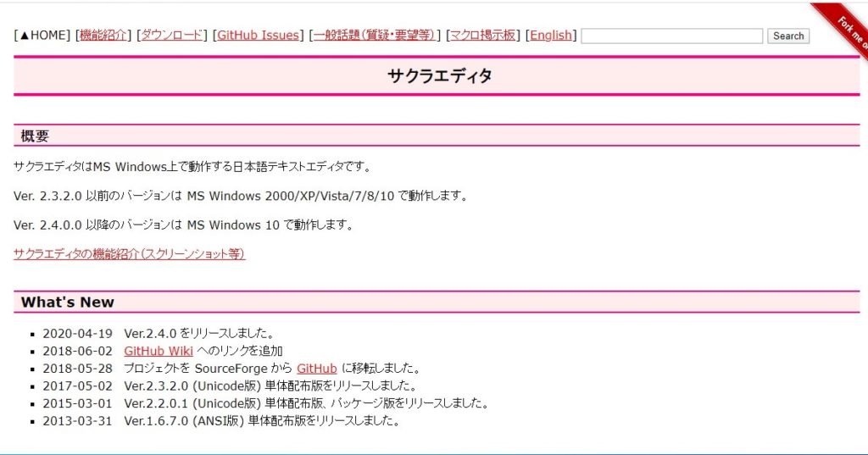This screenshot has width=868, height=455.
Task: Click the 2018-06-02 date text
Action: tap(77, 351)
